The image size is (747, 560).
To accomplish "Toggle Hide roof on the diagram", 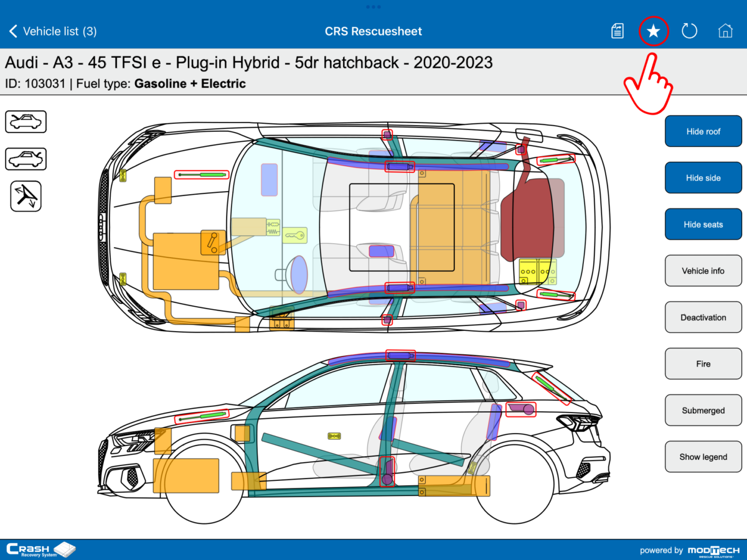I will coord(703,131).
